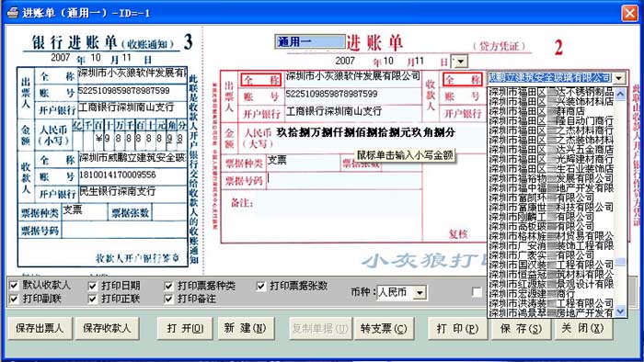Viewport: 644px width, 362px height.
Task: Select the list entry ending 兴装饰材料店
Action: [x=551, y=101]
